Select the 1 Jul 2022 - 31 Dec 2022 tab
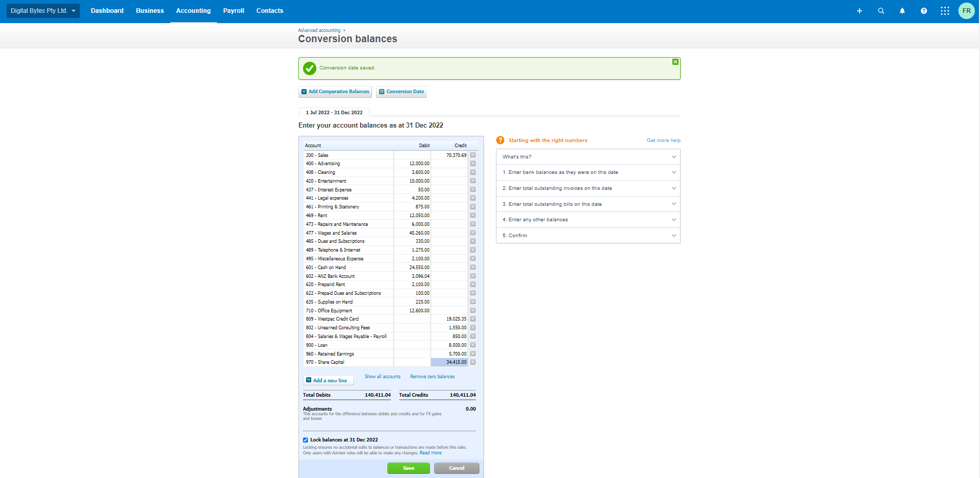This screenshot has width=980, height=478. [334, 112]
